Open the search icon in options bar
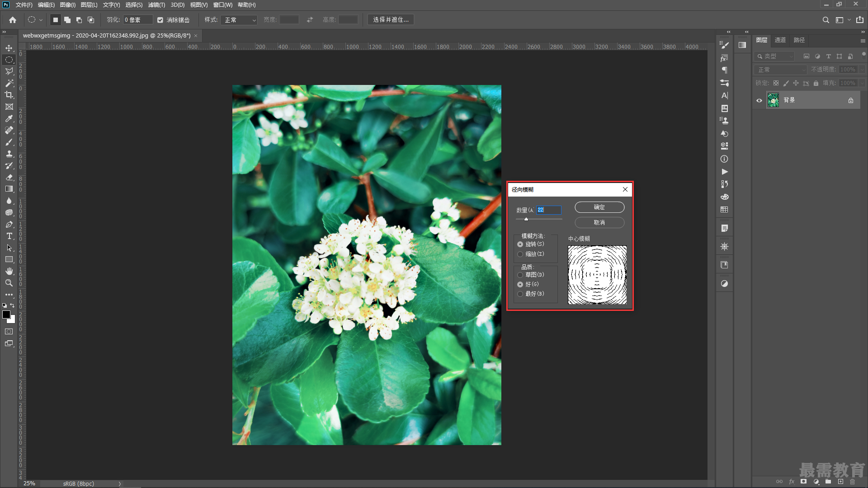This screenshot has height=488, width=868. coord(826,20)
